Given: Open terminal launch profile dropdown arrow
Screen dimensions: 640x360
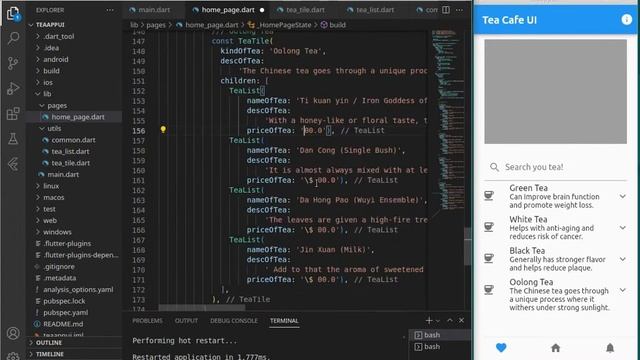Looking at the screenshot, I should 438,321.
